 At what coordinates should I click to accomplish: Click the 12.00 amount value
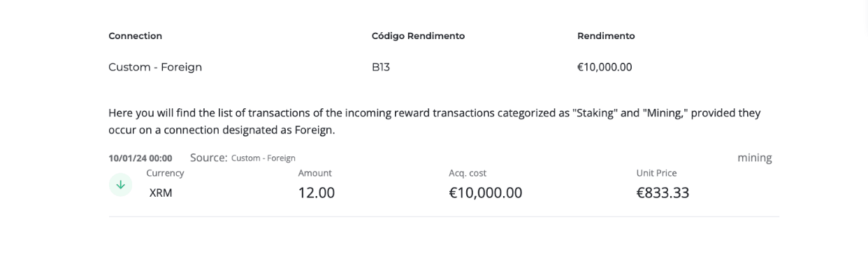317,193
